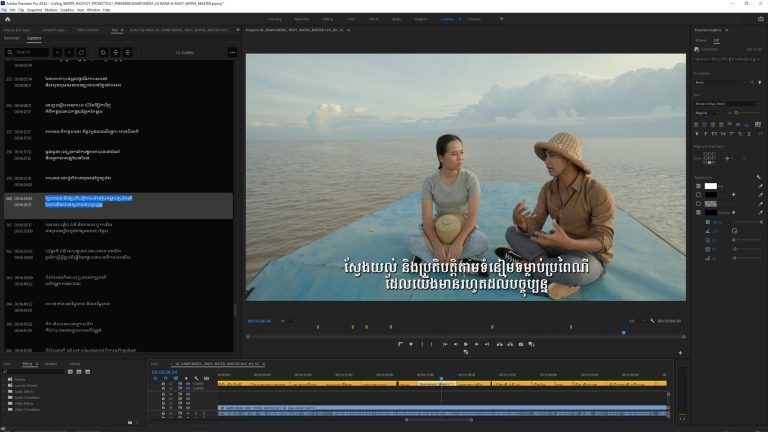Export frame camera icon

pyautogui.click(x=521, y=344)
